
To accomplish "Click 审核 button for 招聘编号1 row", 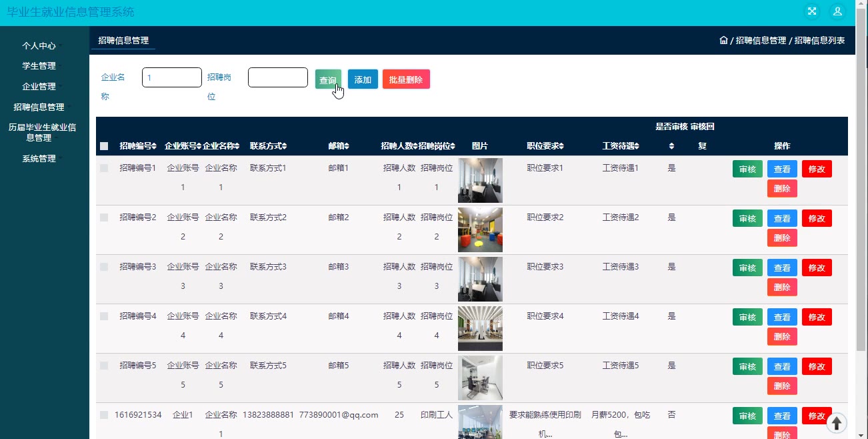I will [x=747, y=169].
